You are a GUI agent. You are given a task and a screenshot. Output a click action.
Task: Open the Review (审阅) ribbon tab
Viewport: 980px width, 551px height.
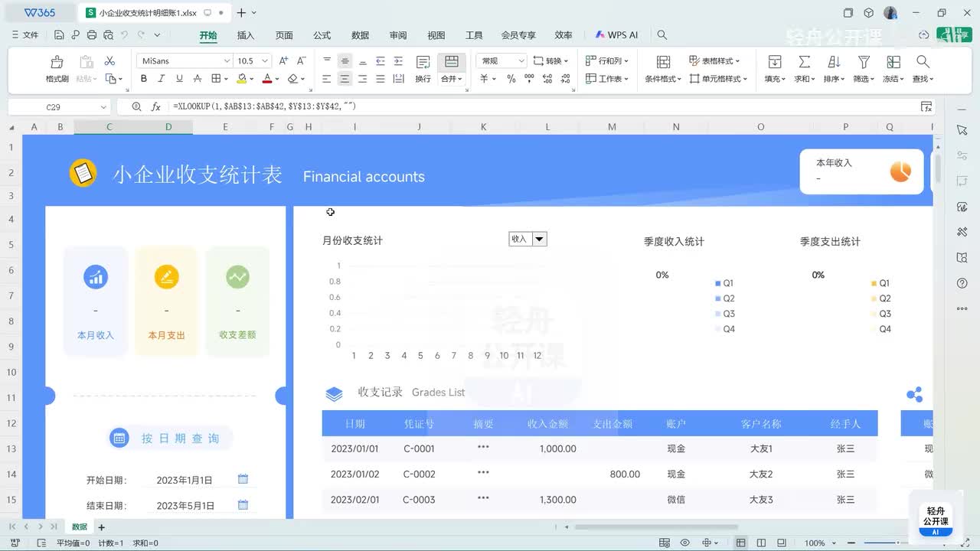click(x=398, y=35)
